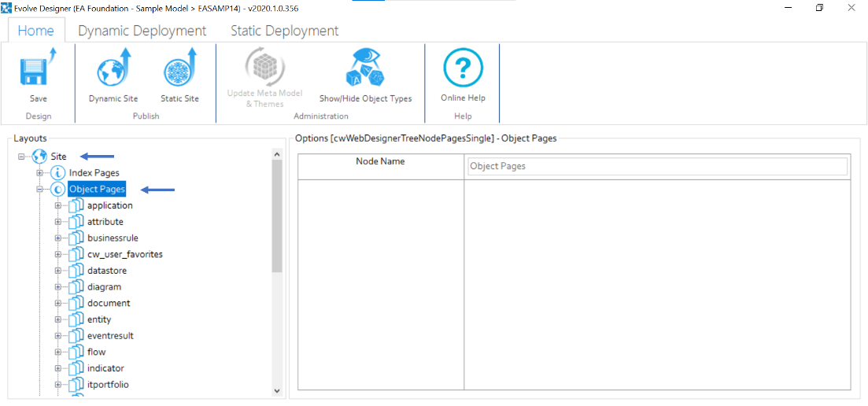Collapse the Object Pages node
The image size is (868, 406).
point(39,190)
